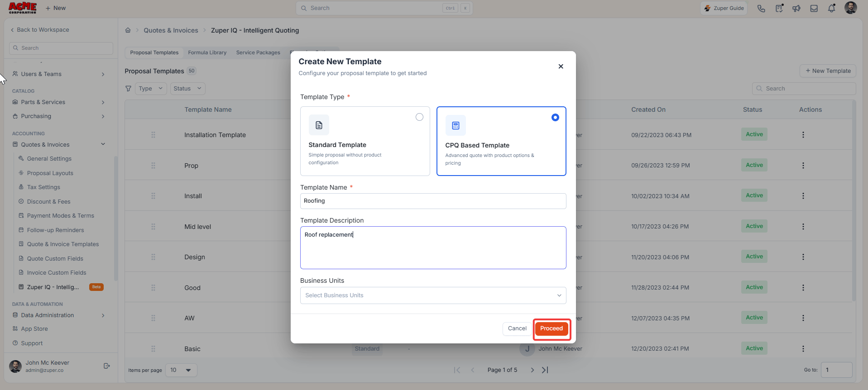Open the Select Business Units dropdown
The height and width of the screenshot is (390, 868).
pyautogui.click(x=433, y=295)
